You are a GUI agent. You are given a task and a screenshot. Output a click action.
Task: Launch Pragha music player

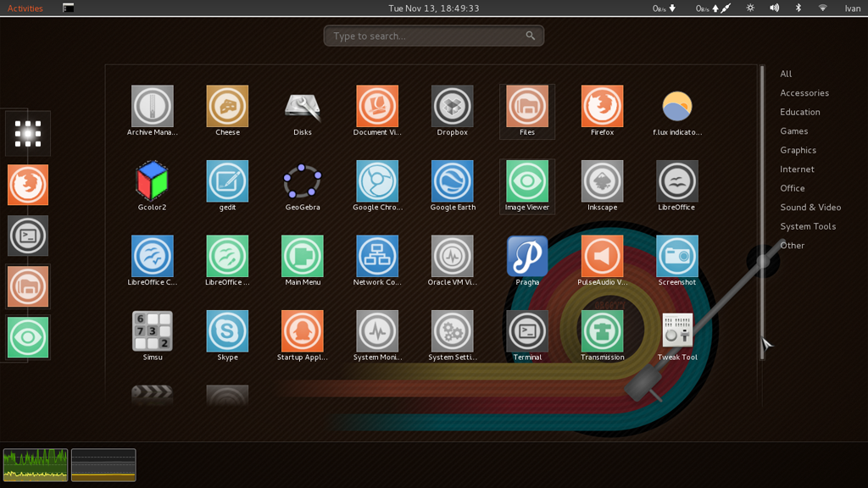pos(527,260)
